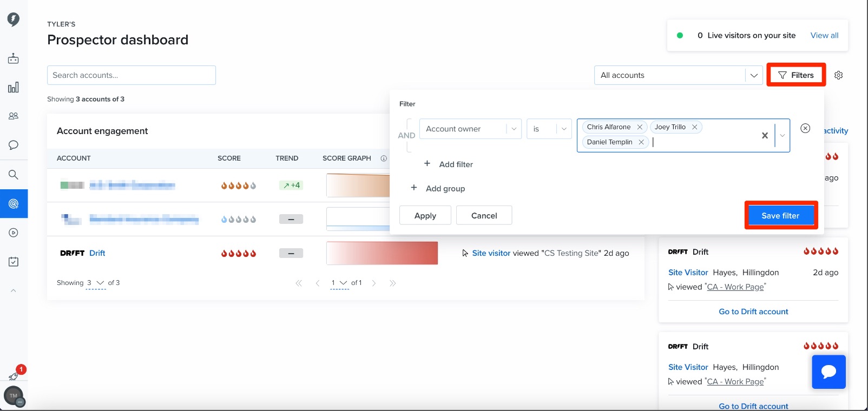Remove Joey Trillo from filter values
Viewport: 868px width, 411px height.
(x=694, y=127)
